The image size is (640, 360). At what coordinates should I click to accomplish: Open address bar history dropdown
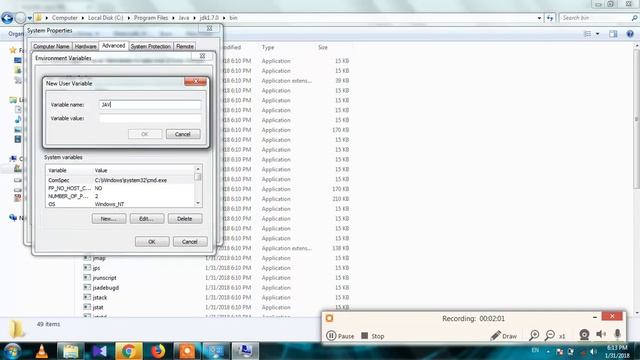click(x=539, y=18)
